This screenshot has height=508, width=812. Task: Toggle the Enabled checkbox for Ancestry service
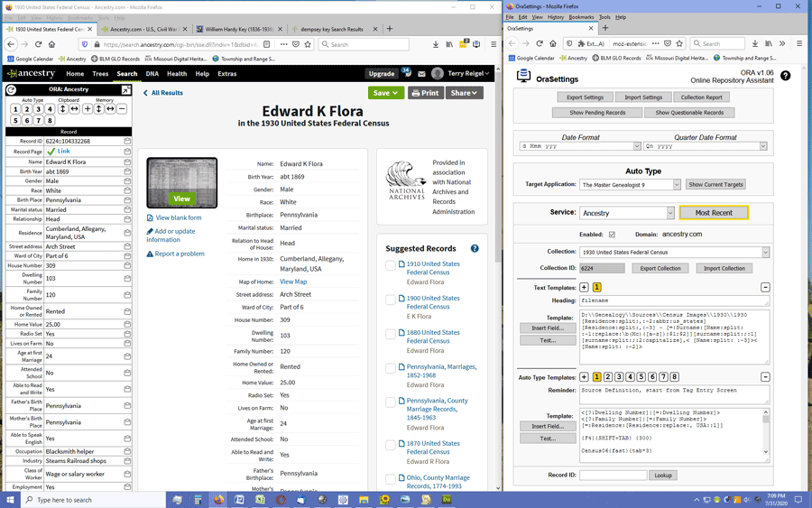pos(612,235)
